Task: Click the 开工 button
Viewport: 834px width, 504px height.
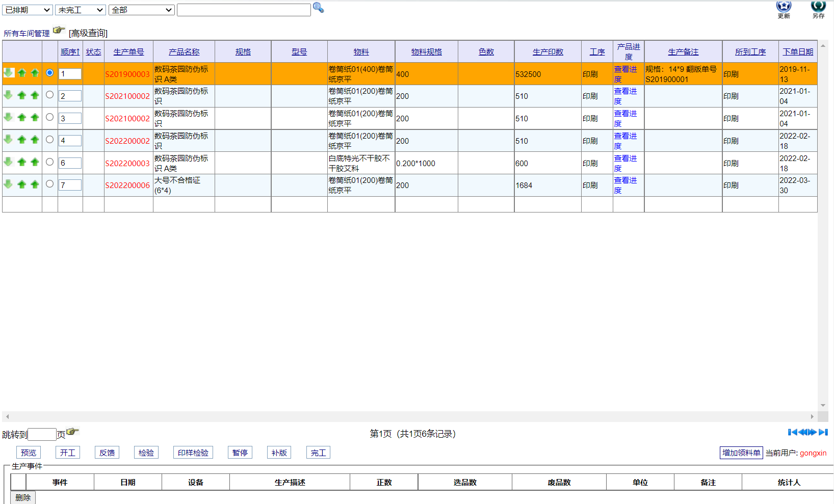Action: pyautogui.click(x=68, y=452)
